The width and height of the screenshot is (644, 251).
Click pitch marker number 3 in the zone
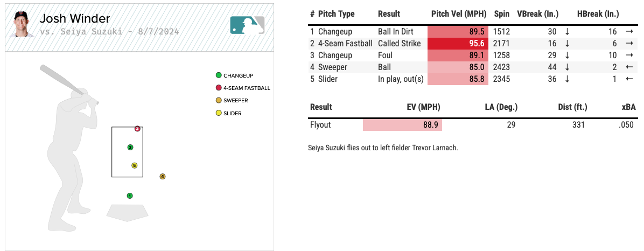pyautogui.click(x=130, y=147)
